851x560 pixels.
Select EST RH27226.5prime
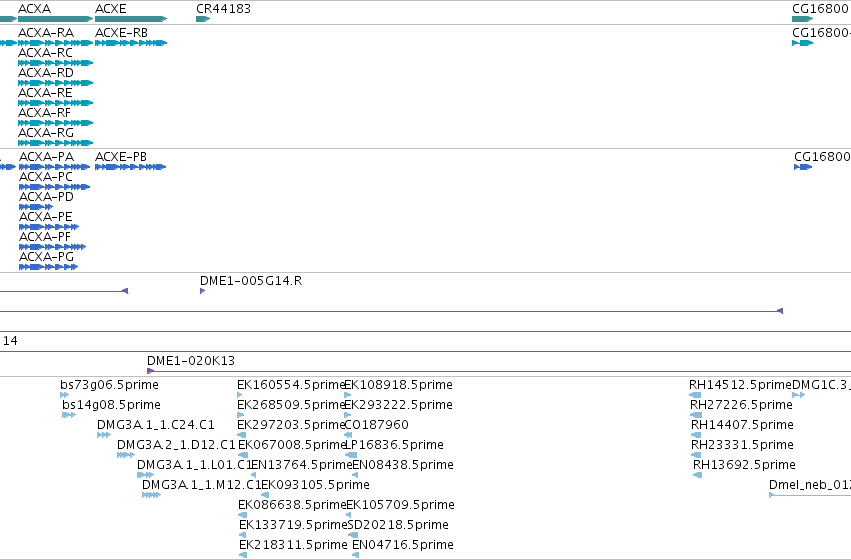coord(696,415)
